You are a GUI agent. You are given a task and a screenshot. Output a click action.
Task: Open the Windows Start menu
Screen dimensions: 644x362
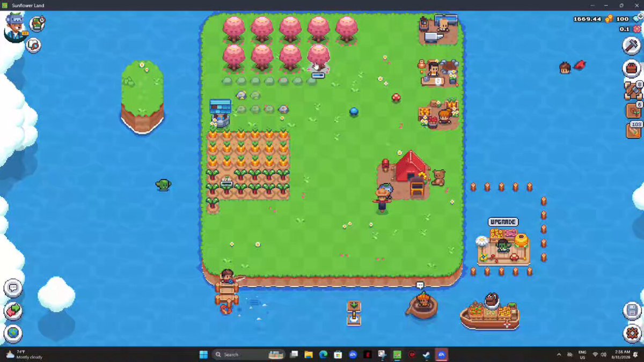coord(203,354)
